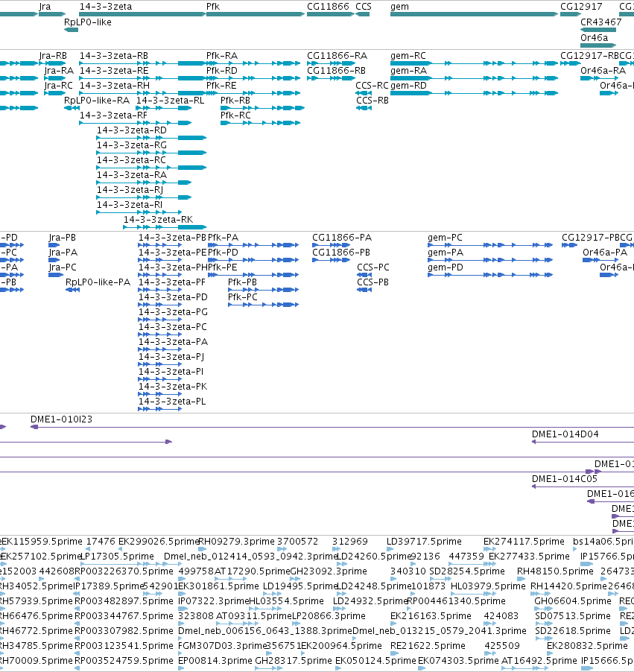
Task: Click the CG11866 gene label
Action: 328,7
